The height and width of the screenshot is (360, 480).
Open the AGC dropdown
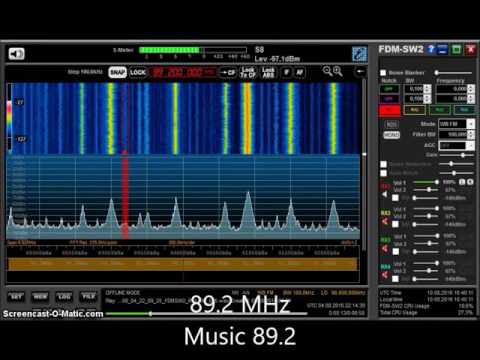[x=456, y=146]
